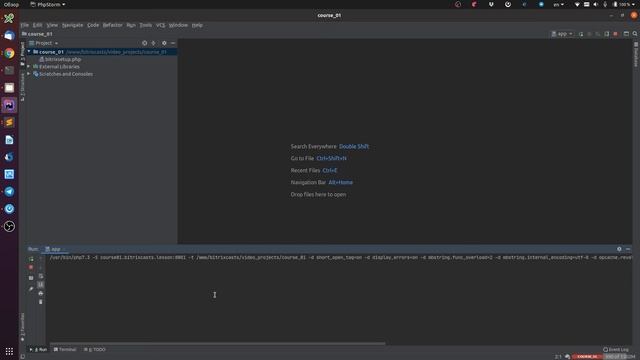
Task: Open keyboard layout en dropdown
Action: click(x=558, y=4)
